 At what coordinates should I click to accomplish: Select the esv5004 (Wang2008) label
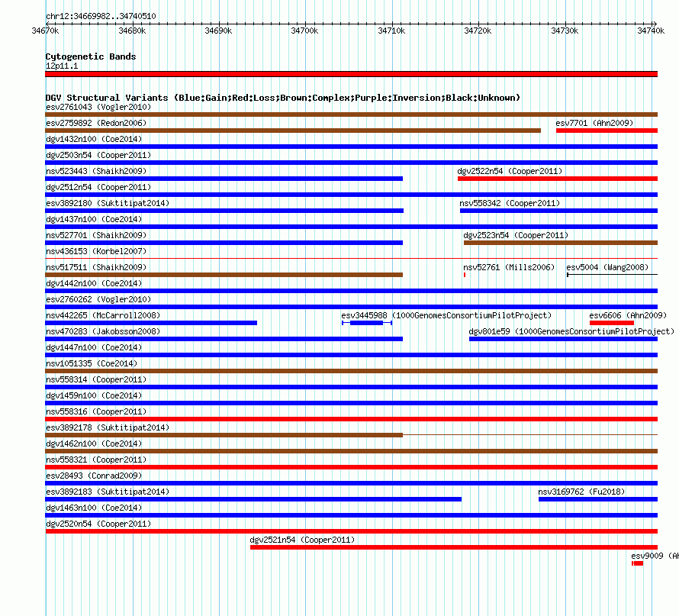click(x=607, y=267)
